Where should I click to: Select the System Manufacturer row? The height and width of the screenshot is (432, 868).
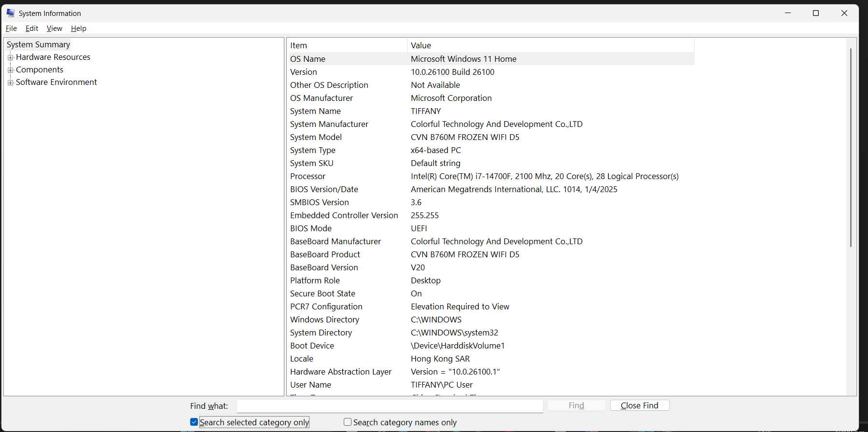[491, 124]
